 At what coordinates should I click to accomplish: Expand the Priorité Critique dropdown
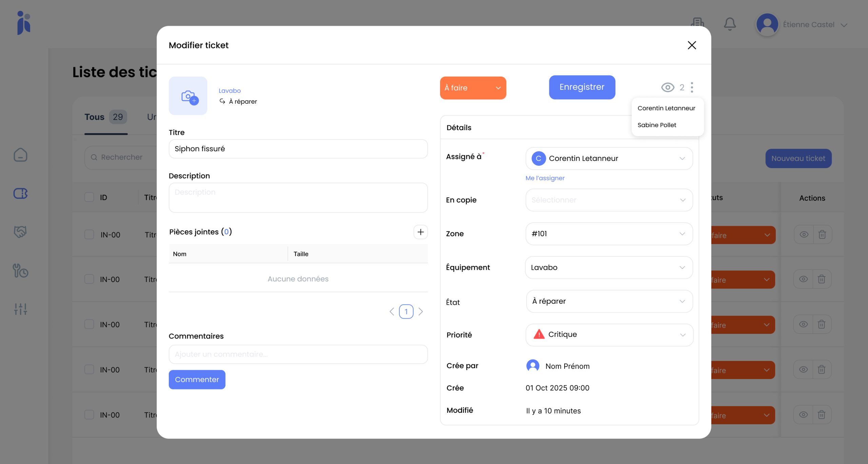pyautogui.click(x=609, y=335)
